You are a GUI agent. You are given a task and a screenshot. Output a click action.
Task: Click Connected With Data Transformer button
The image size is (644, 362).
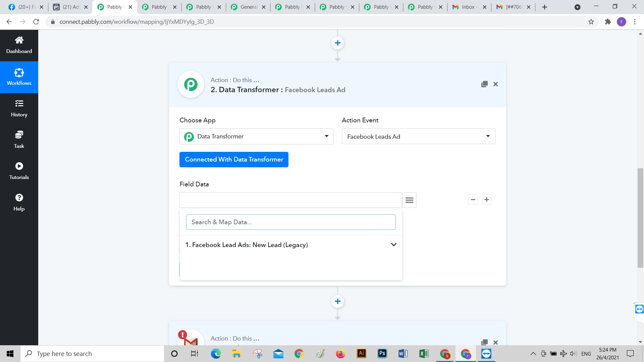pyautogui.click(x=234, y=160)
